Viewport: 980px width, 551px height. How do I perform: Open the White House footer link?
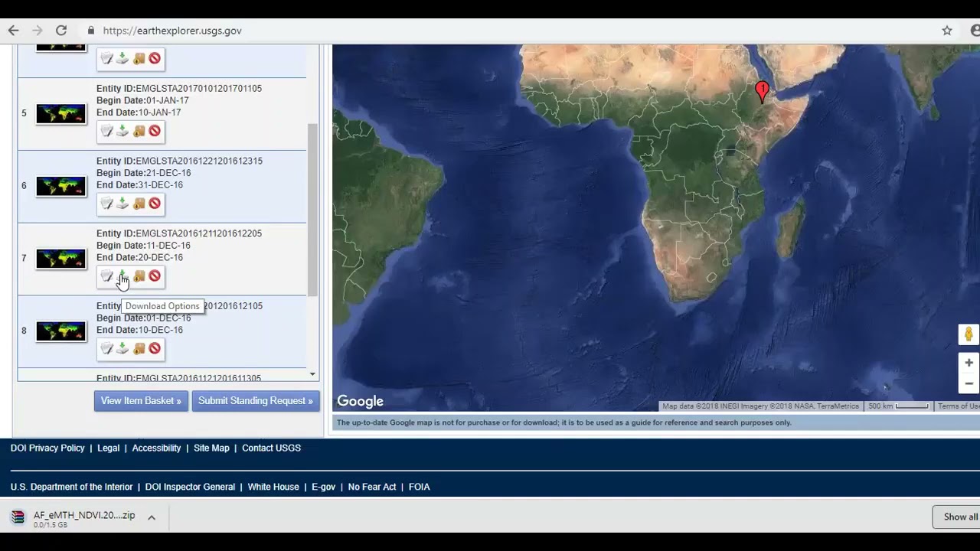pyautogui.click(x=273, y=487)
